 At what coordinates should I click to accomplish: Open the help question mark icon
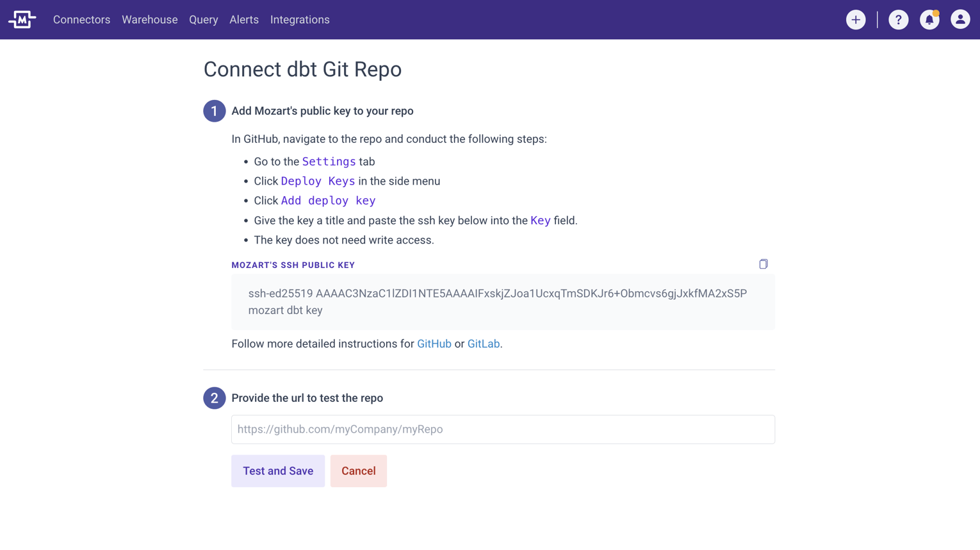click(x=898, y=20)
